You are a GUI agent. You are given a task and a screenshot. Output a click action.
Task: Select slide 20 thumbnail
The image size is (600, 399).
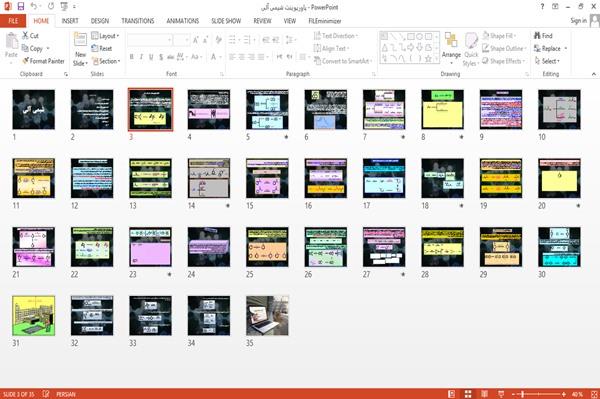[559, 178]
